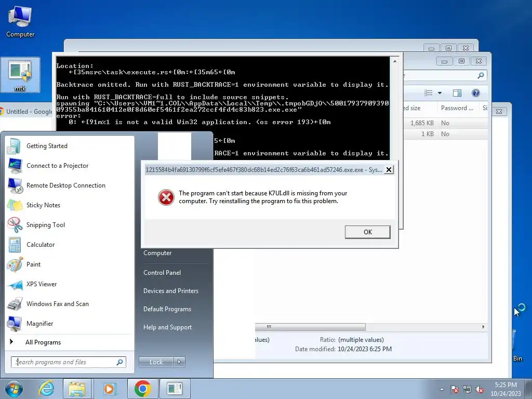Open Windows Fax and Scan

70,303
